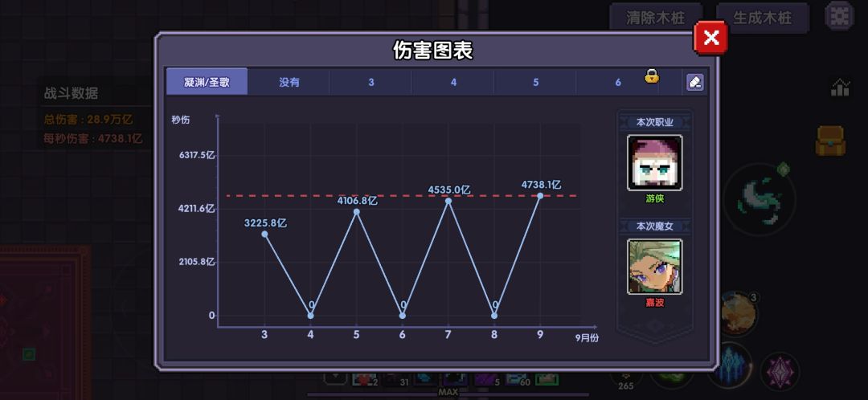The height and width of the screenshot is (400, 868).
Task: Switch to the 没有 tab
Action: (289, 82)
